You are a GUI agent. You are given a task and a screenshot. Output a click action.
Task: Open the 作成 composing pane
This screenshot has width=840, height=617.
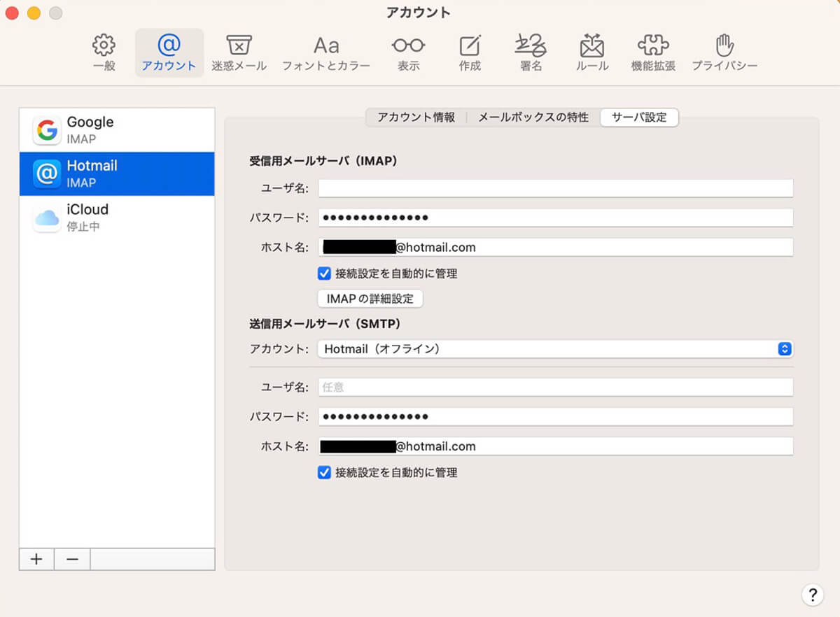[x=470, y=52]
